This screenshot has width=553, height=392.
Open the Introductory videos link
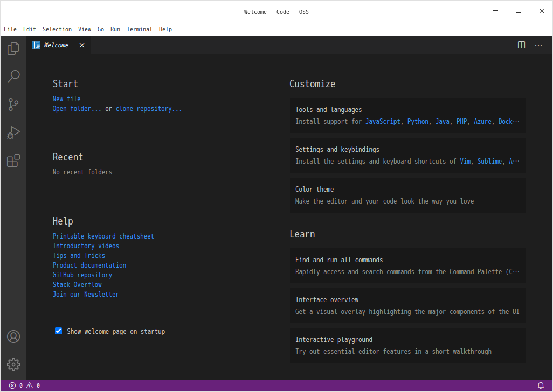coord(86,246)
